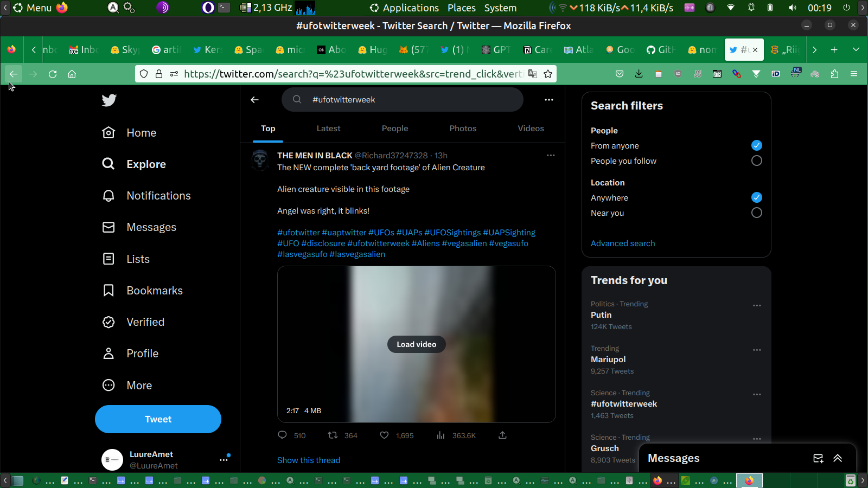Open the Explore page
Screen dimensions: 868x488
pyautogui.click(x=134, y=164)
